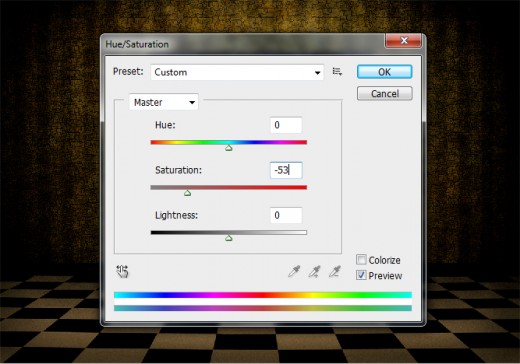
Task: Select the plain eyedropper tool
Action: [x=294, y=271]
